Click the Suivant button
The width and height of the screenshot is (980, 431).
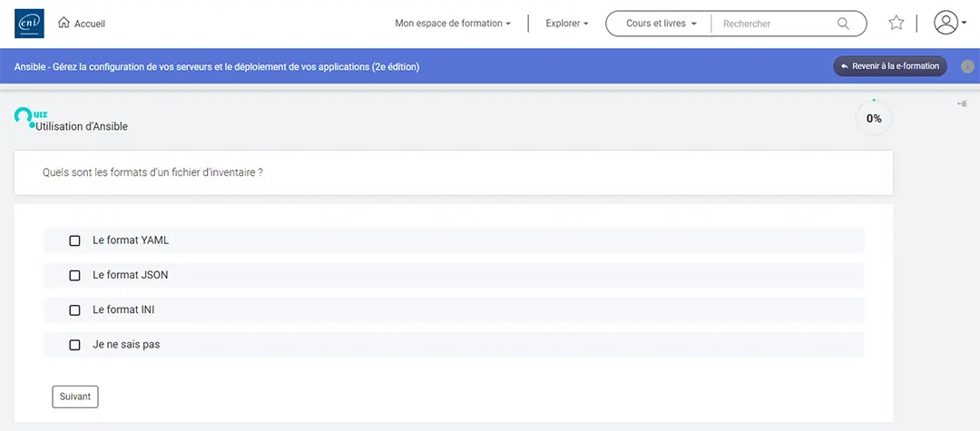click(75, 397)
